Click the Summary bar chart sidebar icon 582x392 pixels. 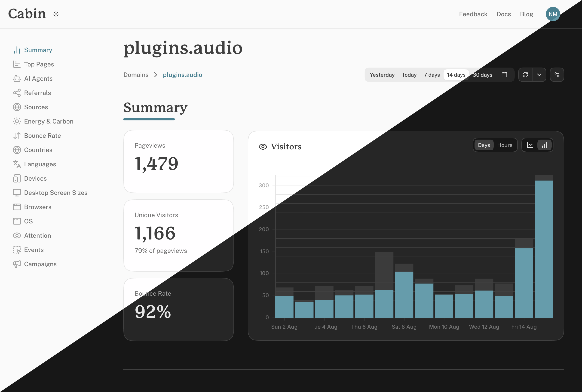tap(17, 50)
